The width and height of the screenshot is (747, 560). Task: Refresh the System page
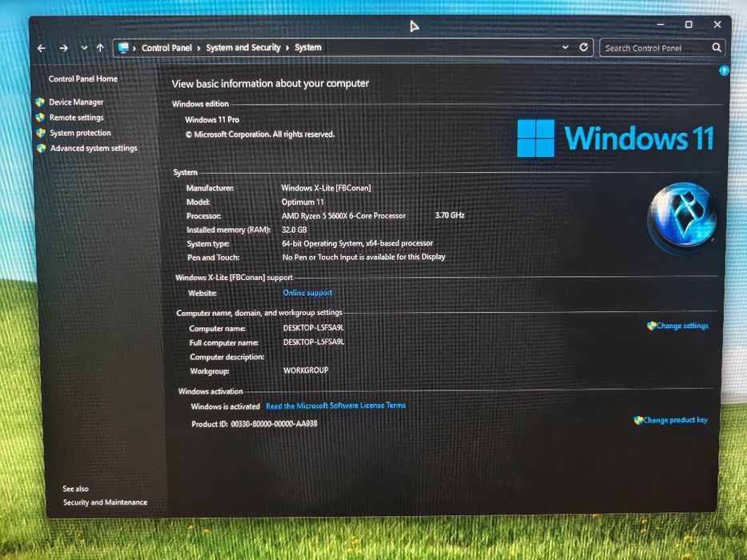click(x=583, y=47)
